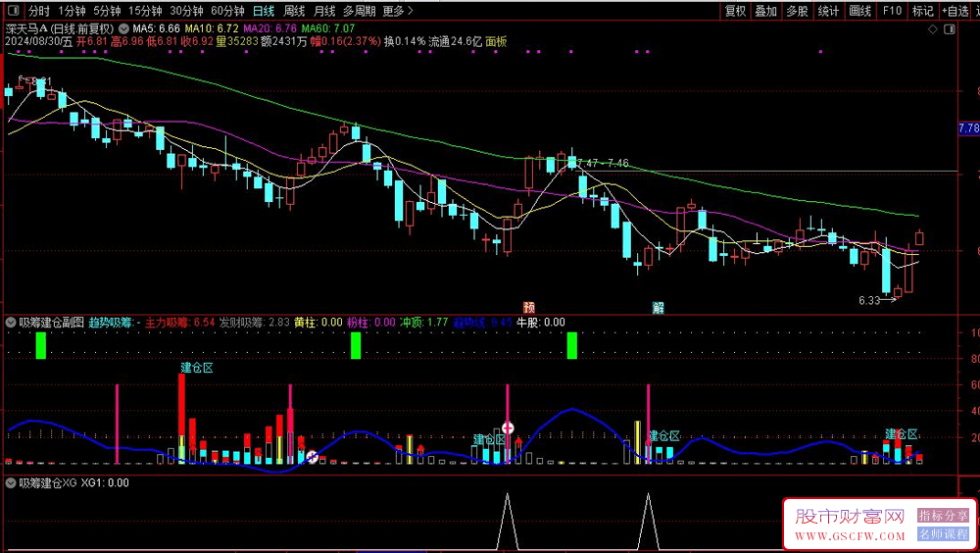Click the diamond icon at chart top-right
Image resolution: width=980 pixels, height=553 pixels.
pyautogui.click(x=932, y=30)
